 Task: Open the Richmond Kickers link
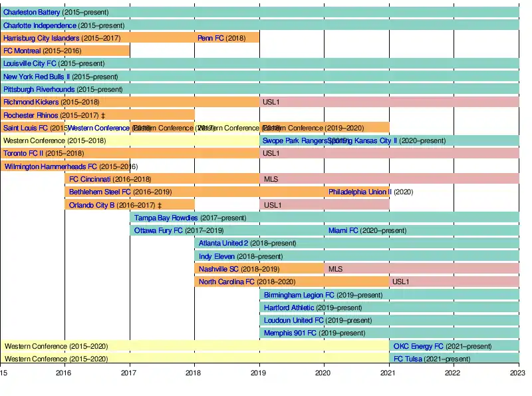[31, 102]
